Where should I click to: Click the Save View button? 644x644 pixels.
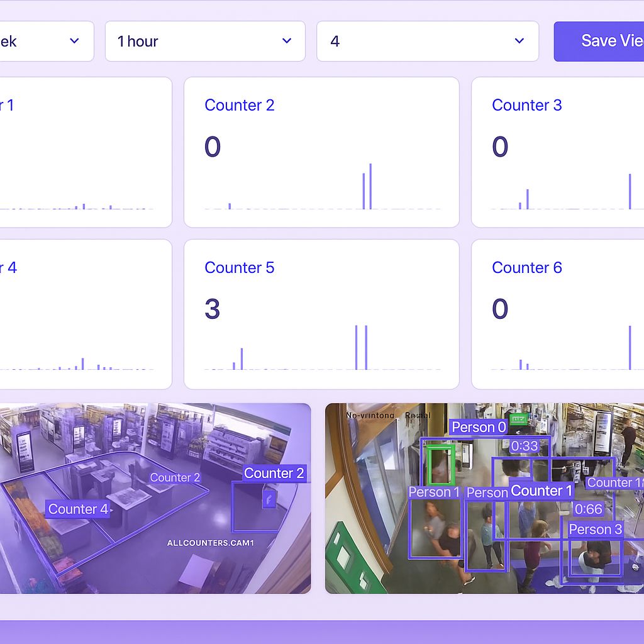click(599, 41)
